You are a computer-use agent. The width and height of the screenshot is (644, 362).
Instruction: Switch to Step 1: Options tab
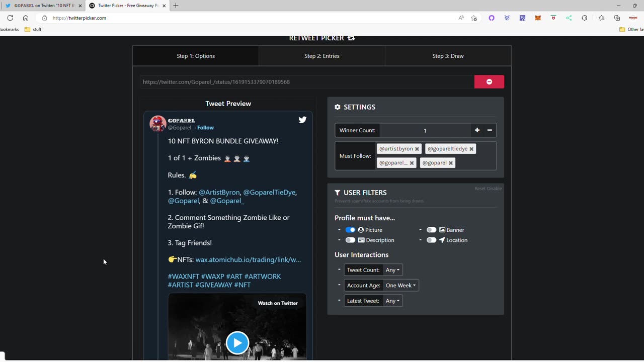[x=196, y=56]
